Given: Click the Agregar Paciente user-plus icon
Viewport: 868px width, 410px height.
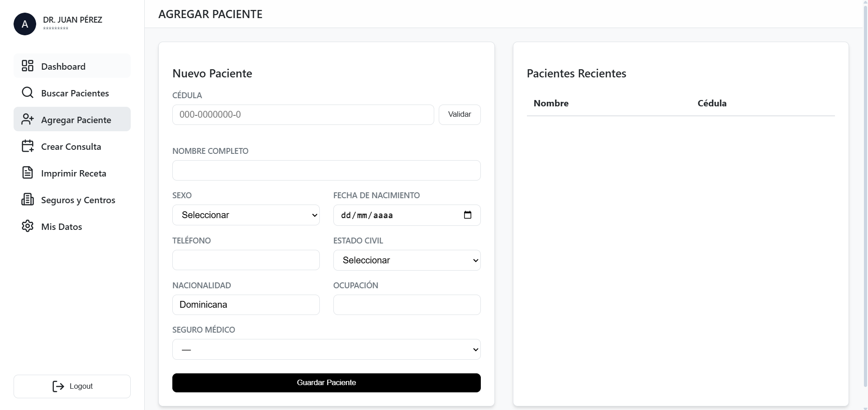Looking at the screenshot, I should pyautogui.click(x=28, y=119).
